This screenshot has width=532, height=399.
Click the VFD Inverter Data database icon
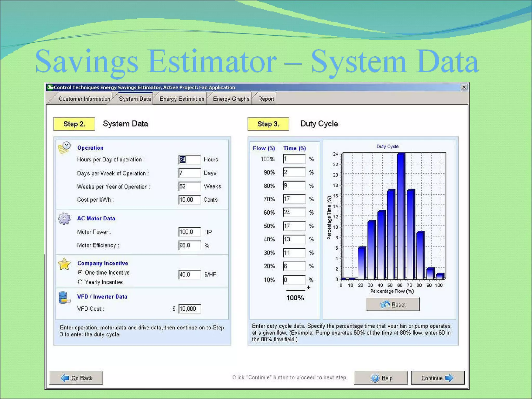[64, 297]
